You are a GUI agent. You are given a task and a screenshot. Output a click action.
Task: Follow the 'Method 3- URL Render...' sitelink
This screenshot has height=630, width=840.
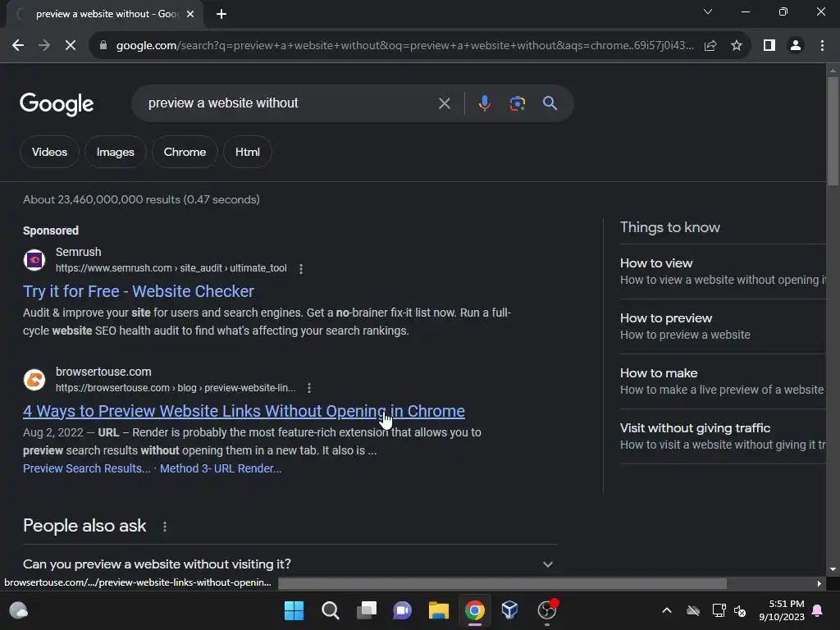tap(220, 468)
